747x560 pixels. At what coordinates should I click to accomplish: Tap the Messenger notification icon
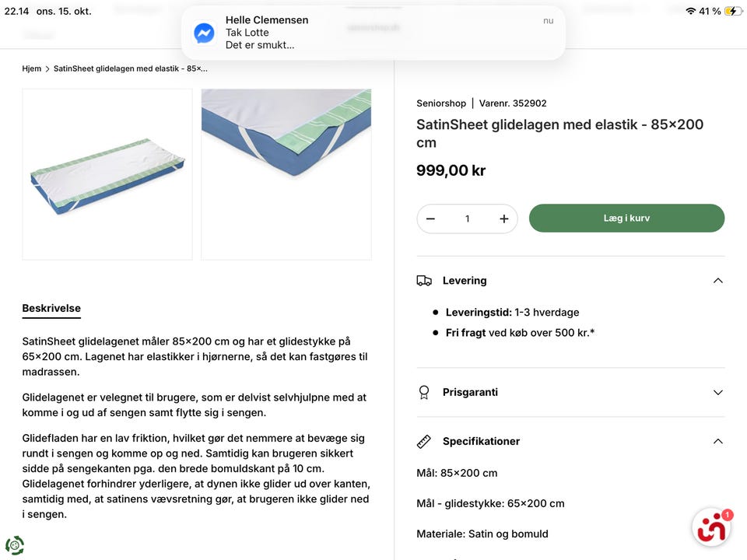pos(204,33)
